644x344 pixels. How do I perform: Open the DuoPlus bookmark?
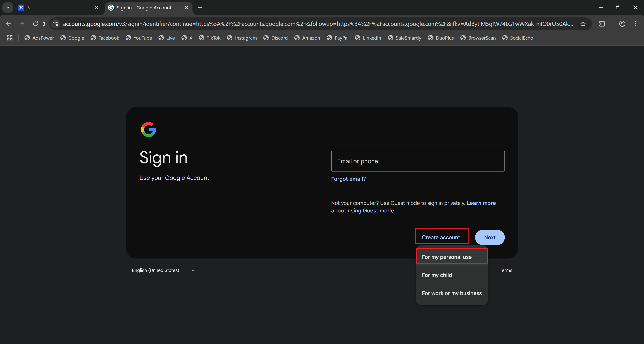pos(441,38)
